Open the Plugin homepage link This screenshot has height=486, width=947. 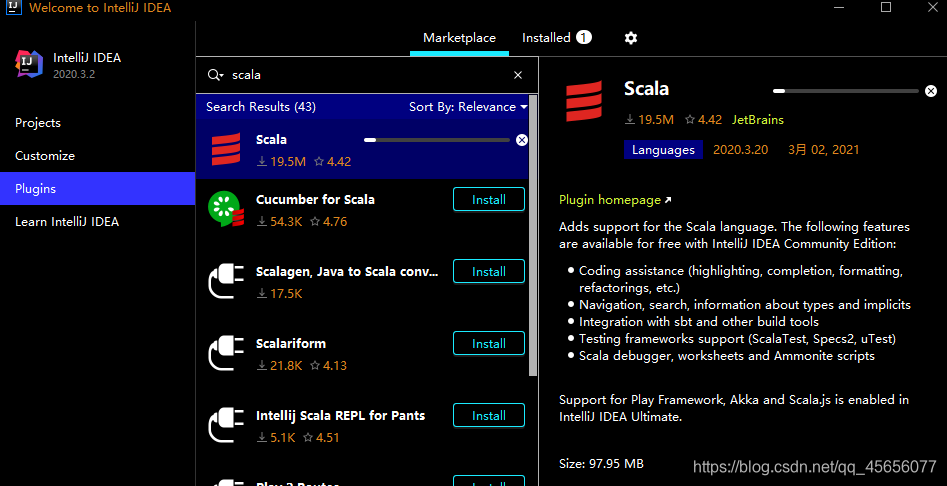[615, 200]
